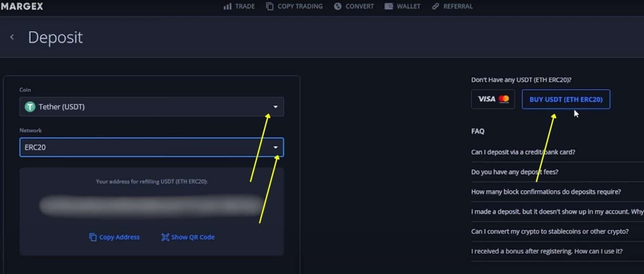Click the blurred deposit address field
This screenshot has width=644, height=274.
click(x=151, y=206)
